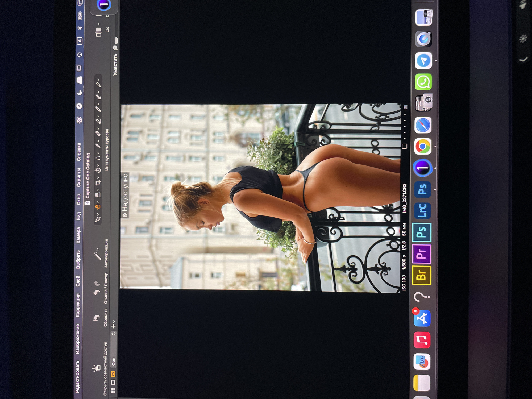532x399 pixels.
Task: Adjust the viewer zoom slider
Action: 116,40
